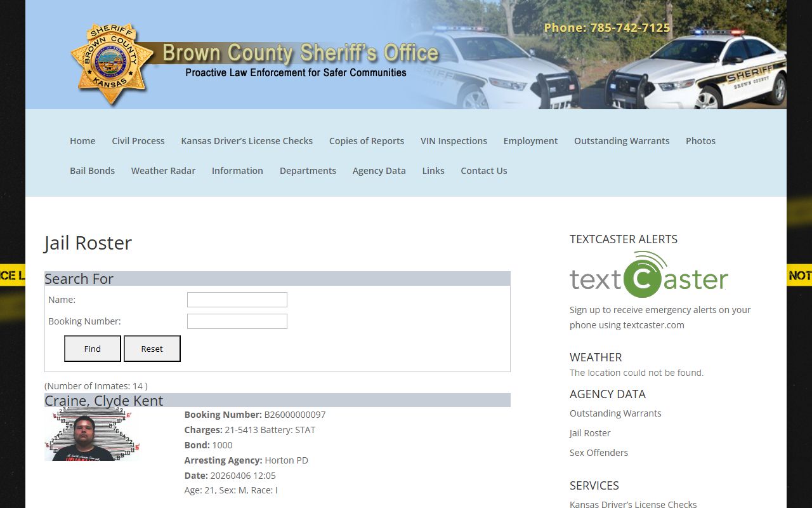Click the Bond: 1000 text
This screenshot has width=812, height=508.
pyautogui.click(x=209, y=445)
